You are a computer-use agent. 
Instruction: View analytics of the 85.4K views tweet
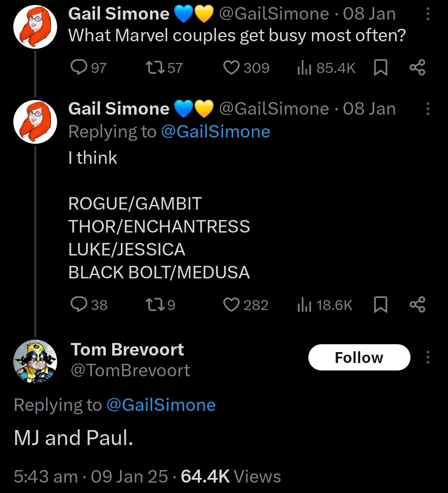point(304,68)
